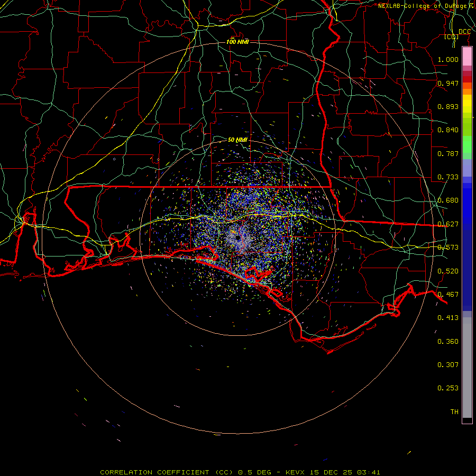
Task: Select the 0.627 legend value
Action: (x=448, y=224)
